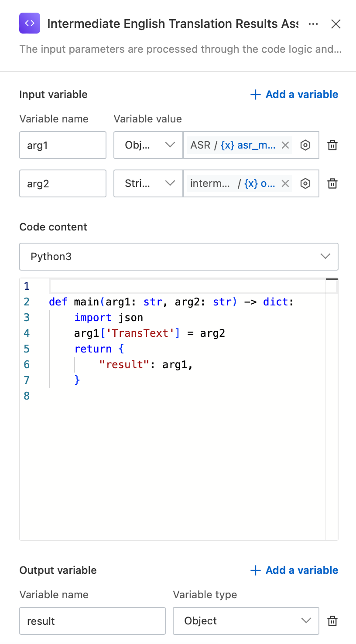Viewport: 356px width, 644px height.
Task: Expand the arg2 String type dropdown
Action: tap(148, 183)
